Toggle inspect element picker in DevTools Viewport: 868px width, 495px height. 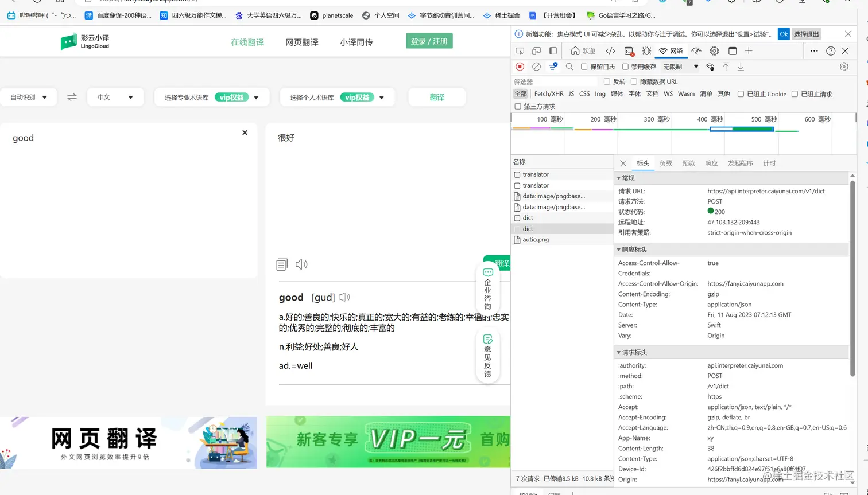(x=520, y=50)
